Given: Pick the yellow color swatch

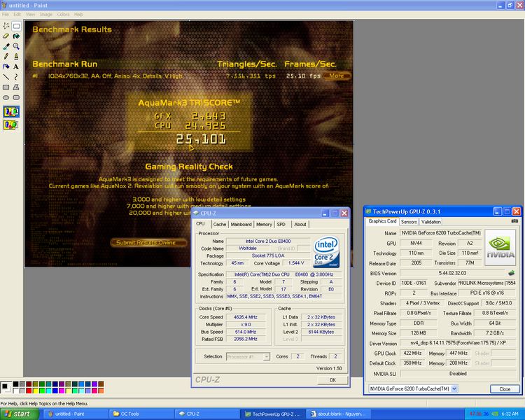Looking at the screenshot, I should pos(36,391).
